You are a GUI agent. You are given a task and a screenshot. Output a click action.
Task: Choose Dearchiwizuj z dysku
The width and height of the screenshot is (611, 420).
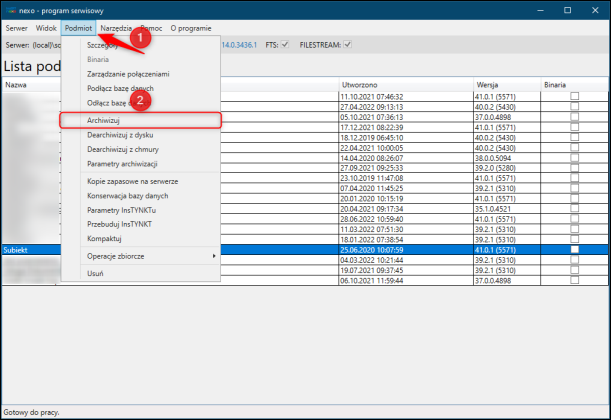point(120,135)
